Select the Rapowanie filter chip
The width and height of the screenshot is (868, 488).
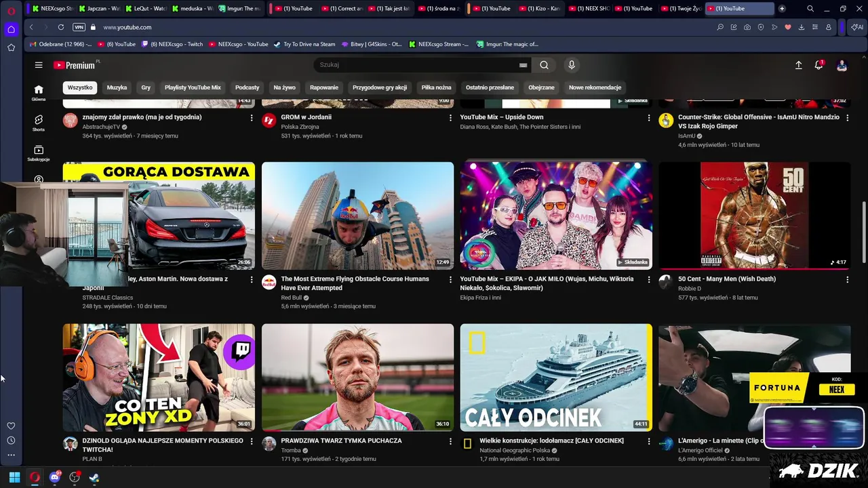tap(324, 87)
